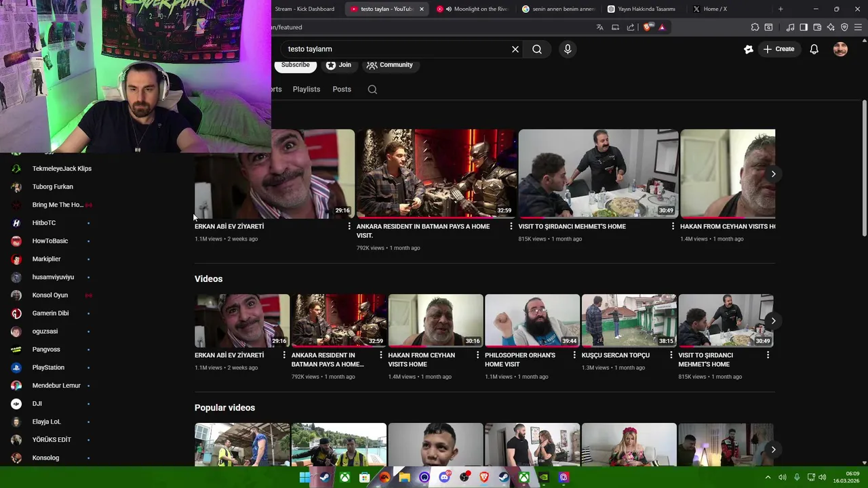Switch to Yayın Hakkında Tasarımı tab
The width and height of the screenshot is (868, 488).
[x=644, y=9]
